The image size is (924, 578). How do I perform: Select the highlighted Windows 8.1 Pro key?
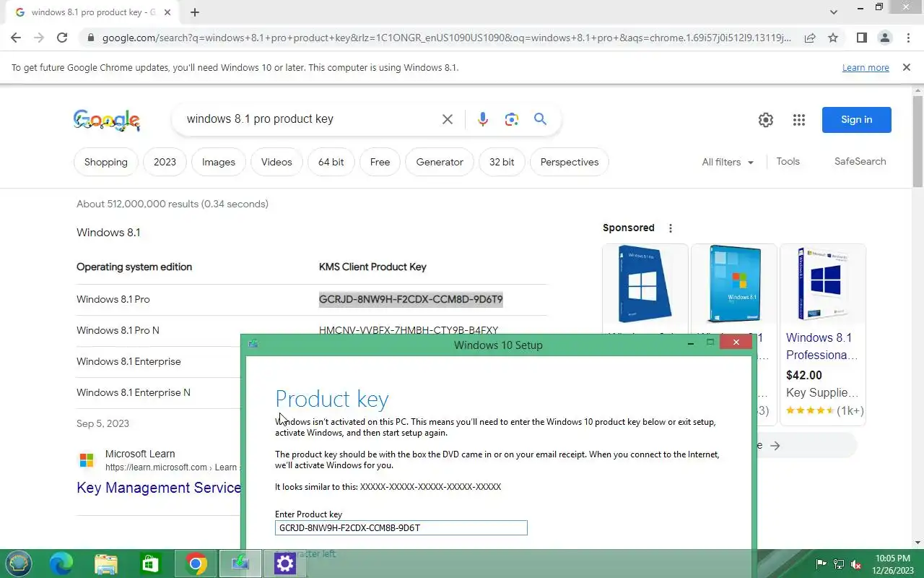click(411, 299)
